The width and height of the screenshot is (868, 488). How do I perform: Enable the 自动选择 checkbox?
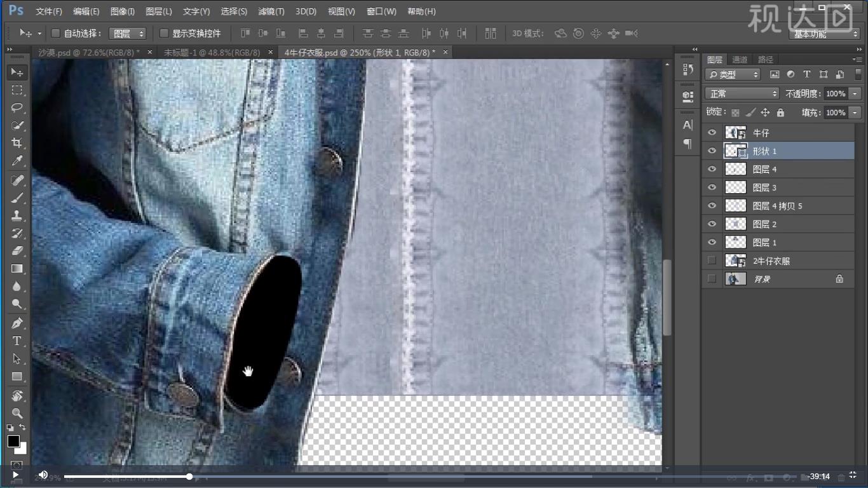click(55, 33)
